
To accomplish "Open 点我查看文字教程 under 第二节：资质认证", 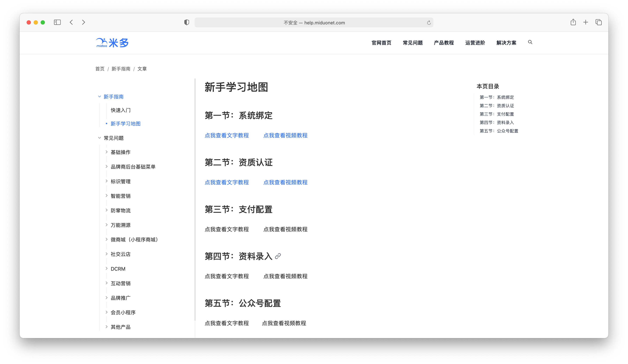I will (x=227, y=182).
